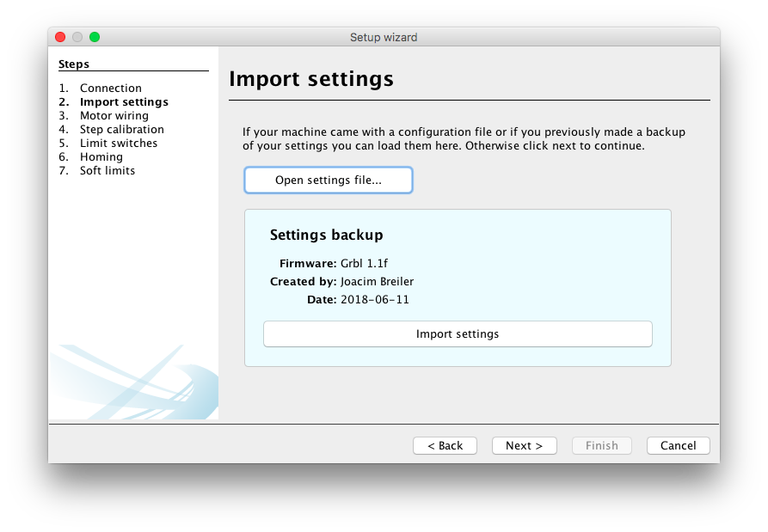This screenshot has width=768, height=532.
Task: Click the creator name Joacim Breiler
Action: (x=378, y=281)
